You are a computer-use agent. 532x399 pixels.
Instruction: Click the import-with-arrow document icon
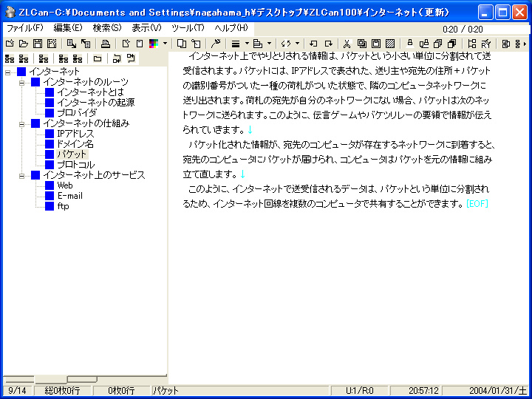pos(86,44)
